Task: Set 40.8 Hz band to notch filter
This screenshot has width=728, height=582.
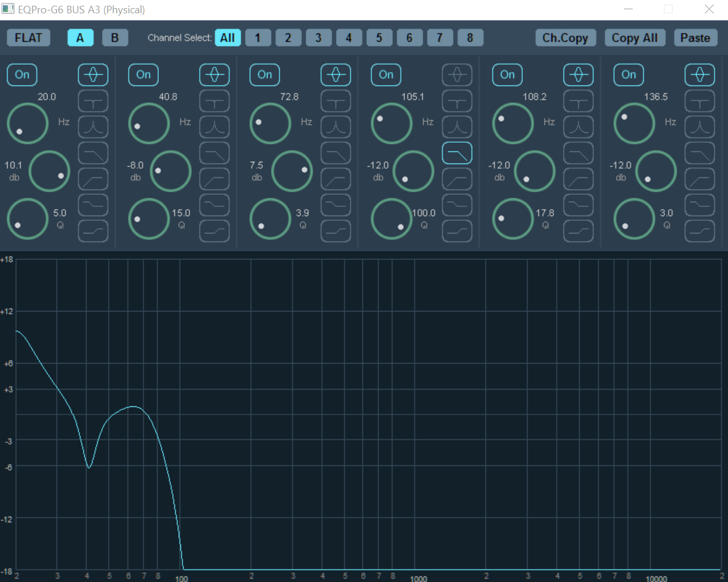Action: pyautogui.click(x=214, y=101)
